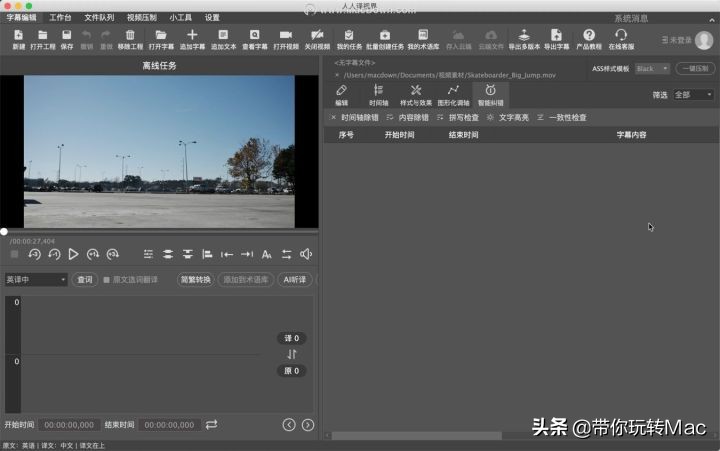Click the AI听译 button
The image size is (720, 451).
click(x=295, y=280)
